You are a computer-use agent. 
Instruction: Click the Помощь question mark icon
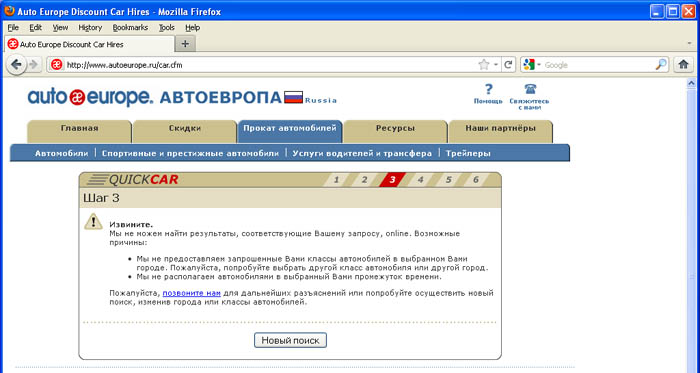488,89
